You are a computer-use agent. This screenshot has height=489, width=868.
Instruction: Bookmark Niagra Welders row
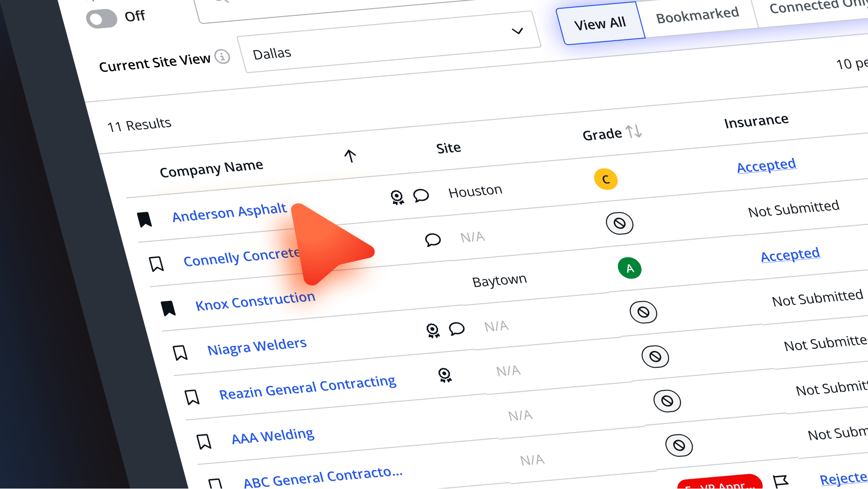[x=180, y=352]
